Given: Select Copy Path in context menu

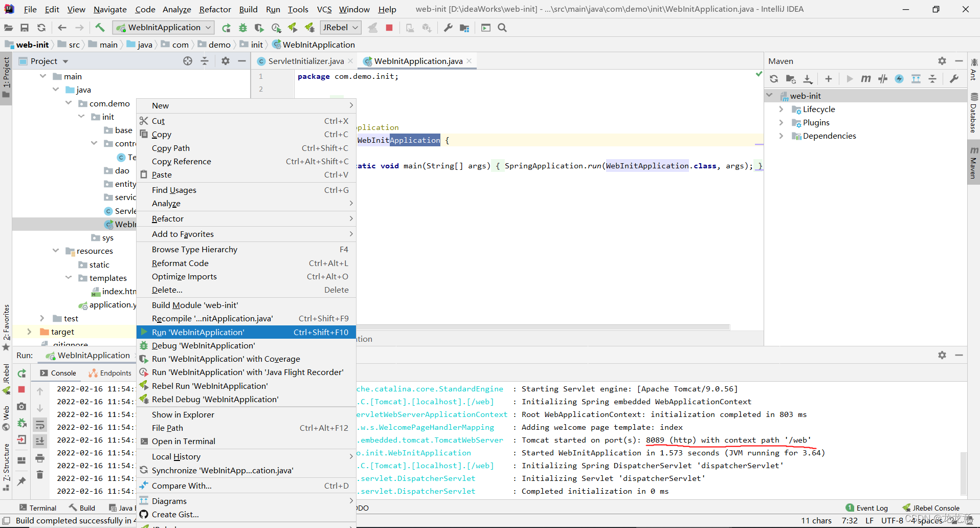Looking at the screenshot, I should click(246, 148).
